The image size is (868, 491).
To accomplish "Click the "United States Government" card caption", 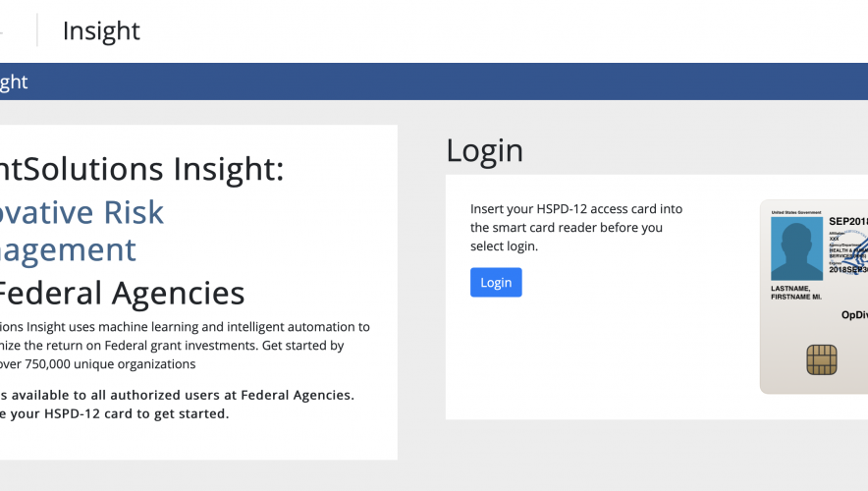I will click(x=795, y=212).
